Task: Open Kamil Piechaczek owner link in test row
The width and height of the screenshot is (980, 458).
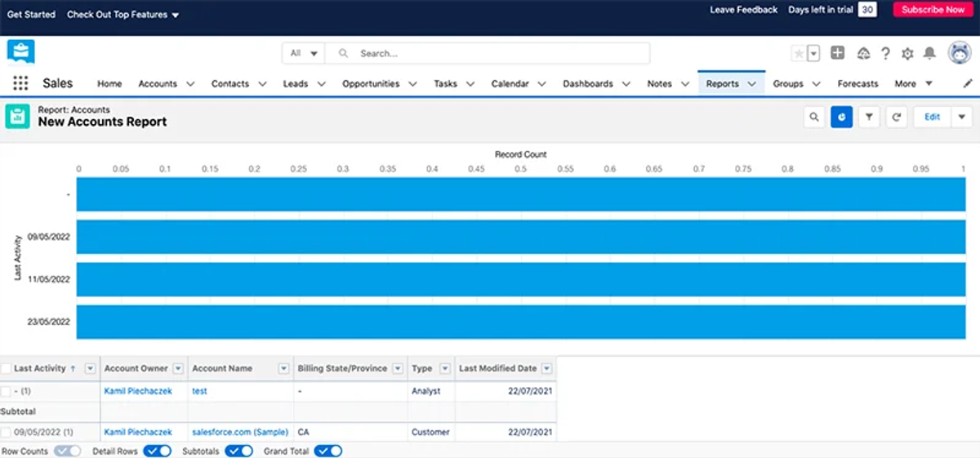Action: tap(138, 391)
